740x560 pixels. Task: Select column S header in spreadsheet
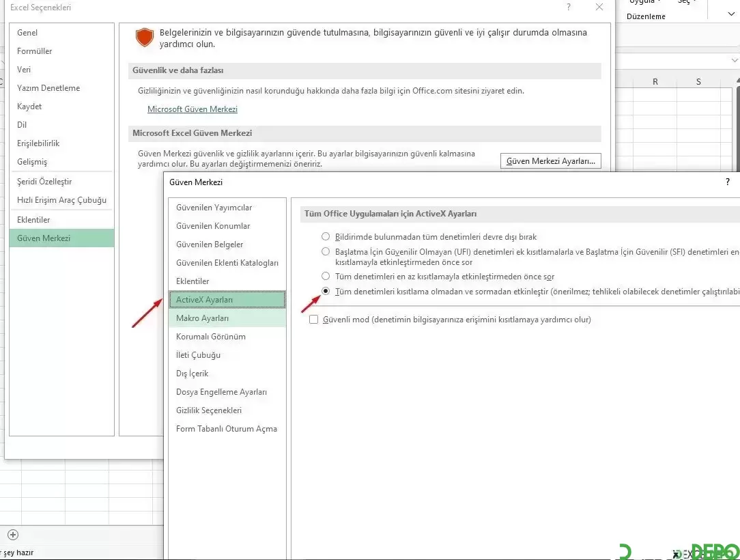coord(698,82)
